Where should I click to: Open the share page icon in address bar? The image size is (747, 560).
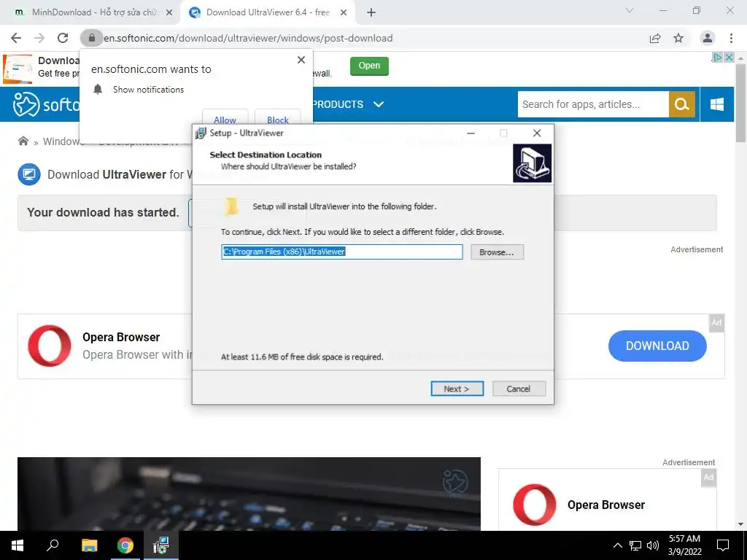click(x=655, y=38)
